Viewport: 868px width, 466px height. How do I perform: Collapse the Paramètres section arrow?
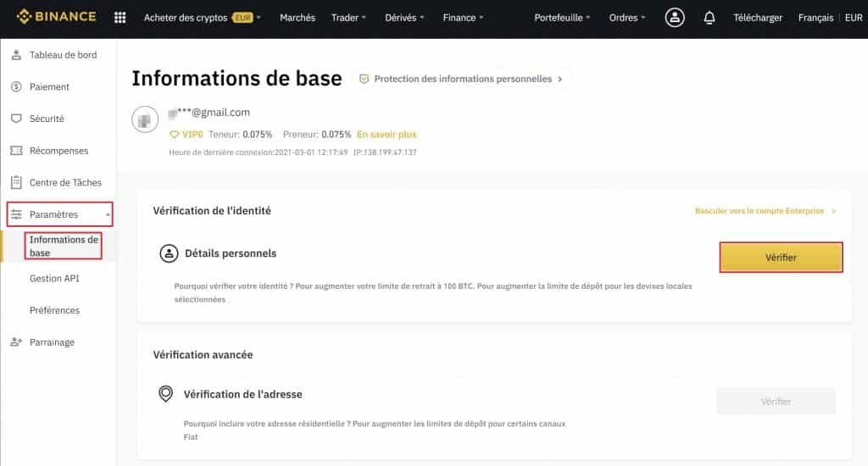tap(108, 214)
